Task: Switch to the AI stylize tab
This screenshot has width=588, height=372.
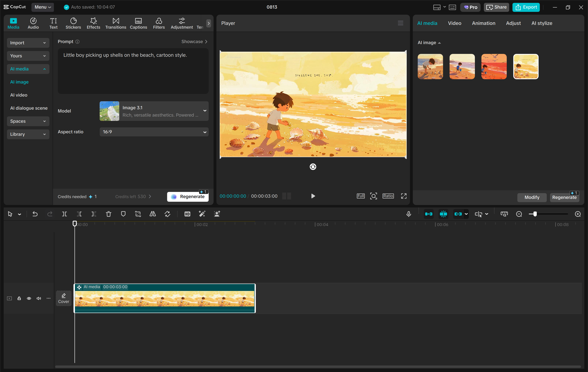Action: pyautogui.click(x=542, y=23)
